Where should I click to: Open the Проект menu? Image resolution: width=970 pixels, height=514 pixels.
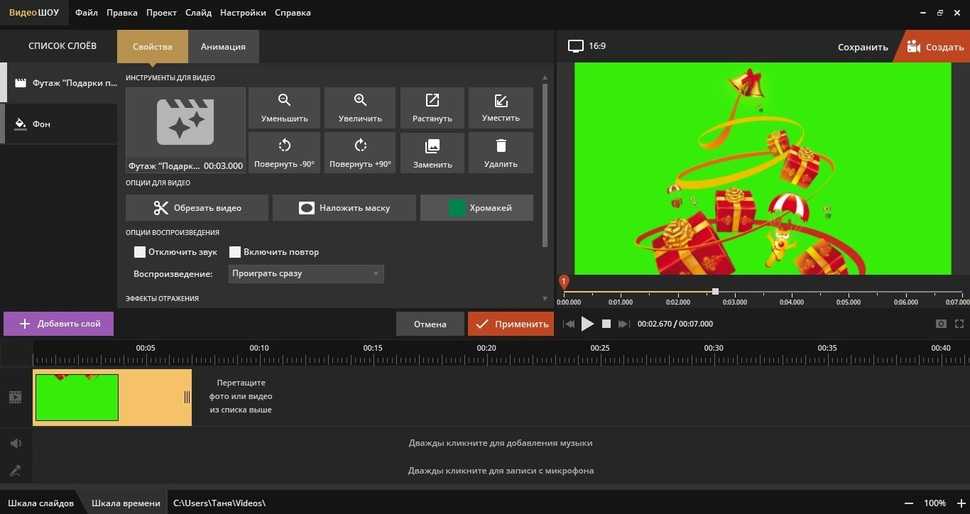tap(161, 13)
